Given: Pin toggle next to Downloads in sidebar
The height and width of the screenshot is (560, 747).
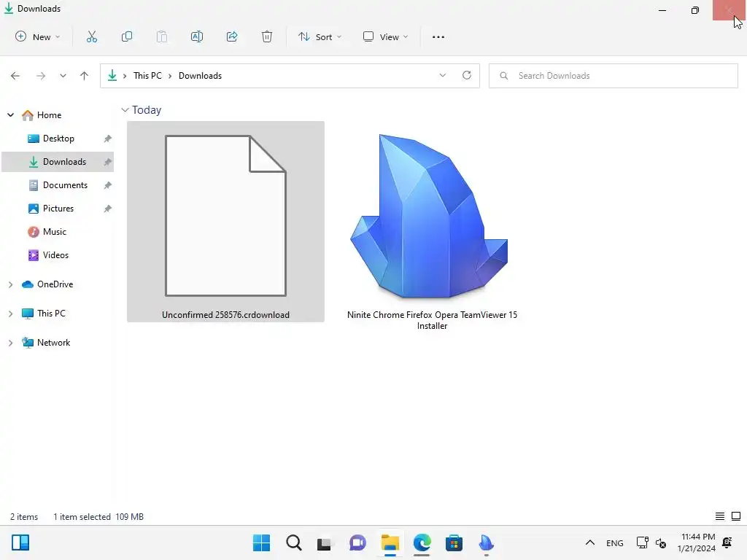Looking at the screenshot, I should pos(108,162).
